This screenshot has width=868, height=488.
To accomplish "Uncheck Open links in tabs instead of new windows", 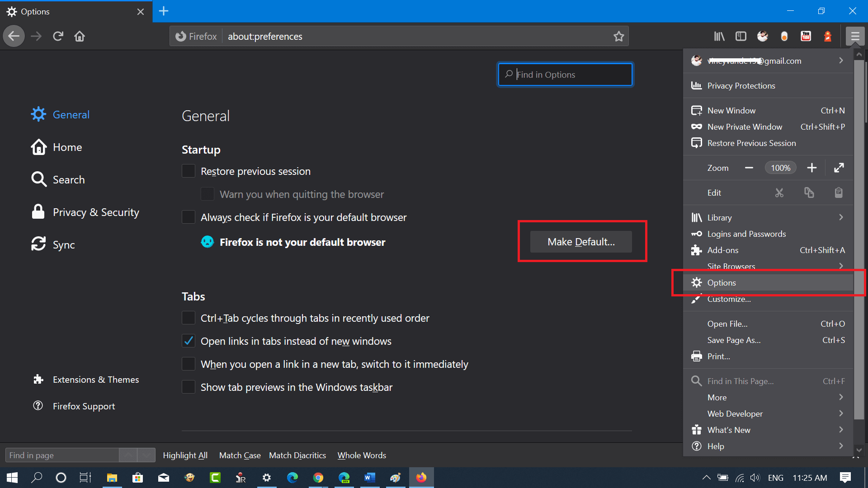I will pos(189,341).
